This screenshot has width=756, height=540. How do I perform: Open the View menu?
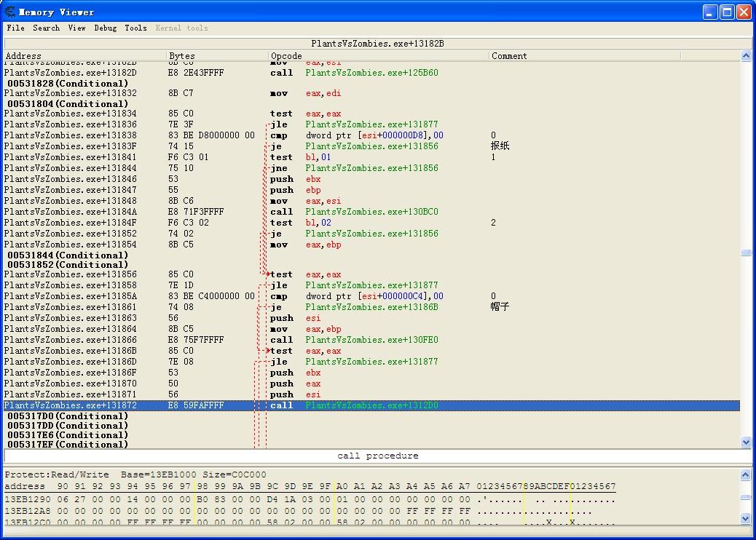pos(76,28)
